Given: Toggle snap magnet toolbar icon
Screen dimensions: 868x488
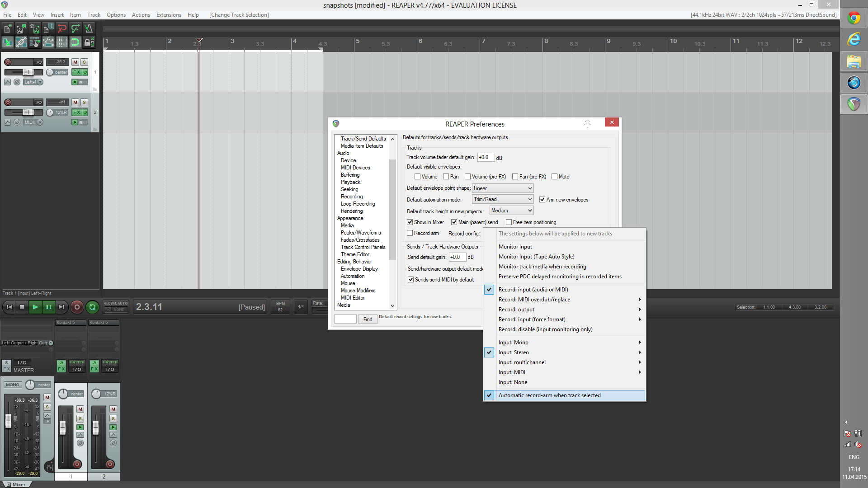Looking at the screenshot, I should (75, 42).
